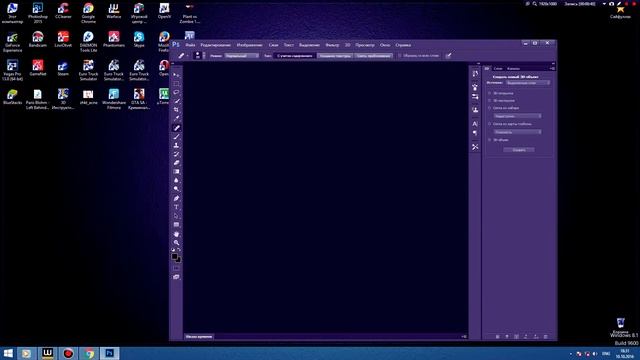Open the Paragraph panel icon
Viewport: 640px width, 360px height.
coord(475,133)
